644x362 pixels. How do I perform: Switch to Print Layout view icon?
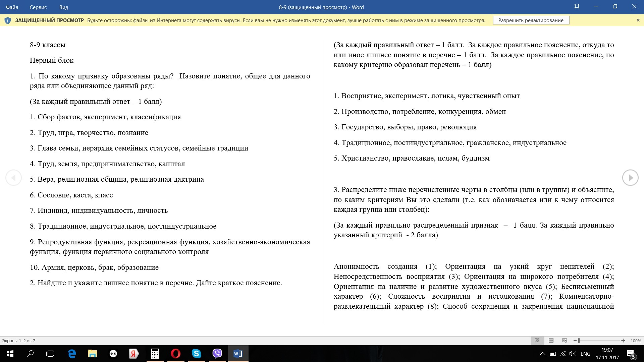pyautogui.click(x=551, y=341)
